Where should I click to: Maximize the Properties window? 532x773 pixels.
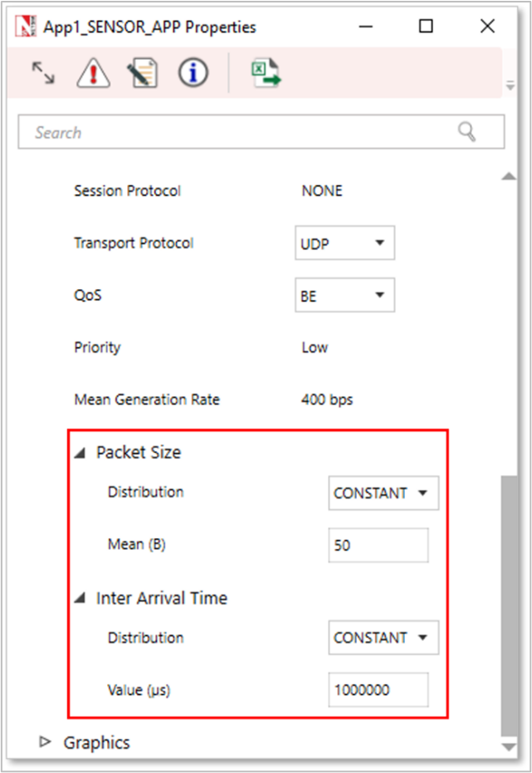426,27
